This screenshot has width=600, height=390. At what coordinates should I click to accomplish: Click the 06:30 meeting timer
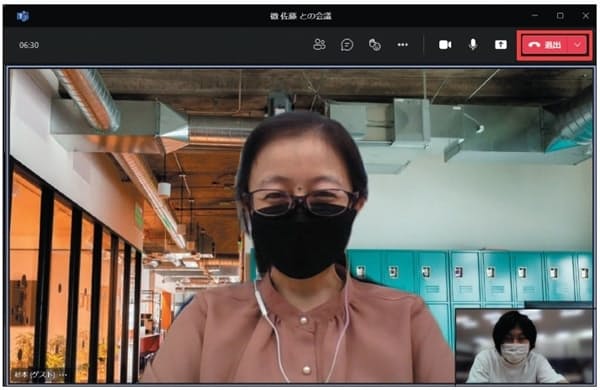tap(29, 45)
